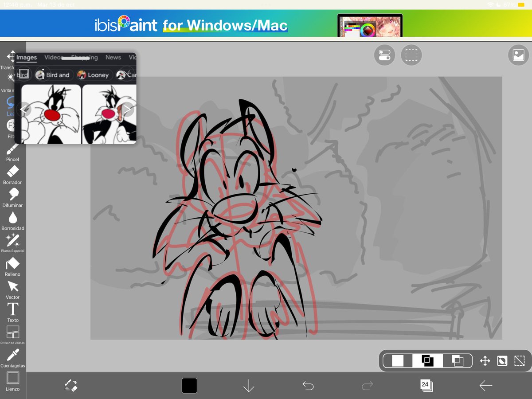Select the Borrador eraser tool

tap(12, 175)
